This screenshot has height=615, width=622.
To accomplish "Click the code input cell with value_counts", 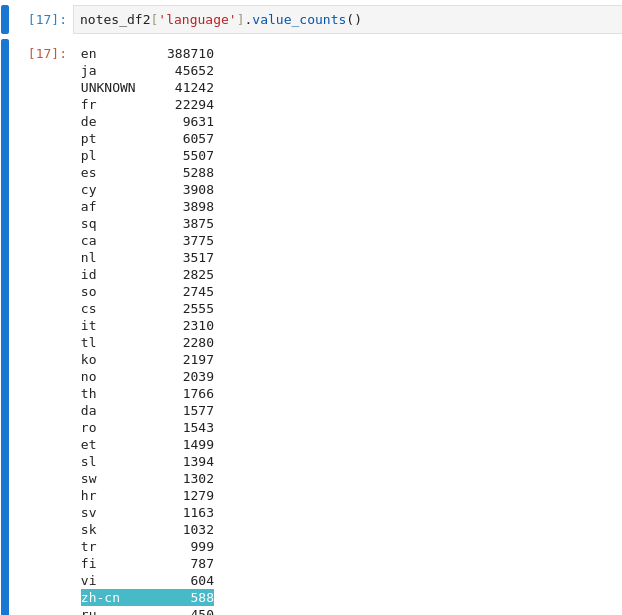I will [347, 19].
